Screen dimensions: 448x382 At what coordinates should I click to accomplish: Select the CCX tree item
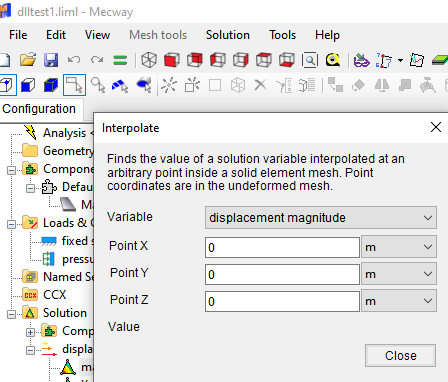click(55, 295)
